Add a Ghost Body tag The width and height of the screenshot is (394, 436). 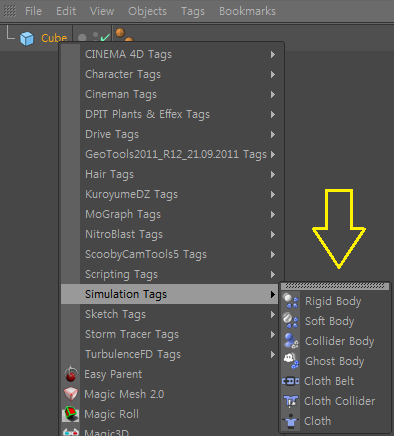pyautogui.click(x=335, y=361)
